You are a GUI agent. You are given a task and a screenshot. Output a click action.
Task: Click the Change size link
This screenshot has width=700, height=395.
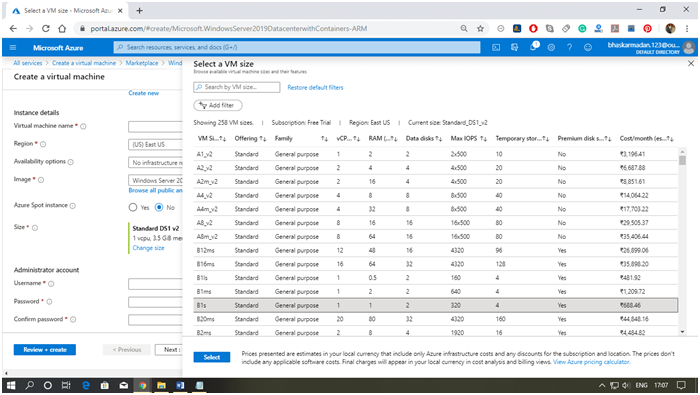tap(148, 248)
